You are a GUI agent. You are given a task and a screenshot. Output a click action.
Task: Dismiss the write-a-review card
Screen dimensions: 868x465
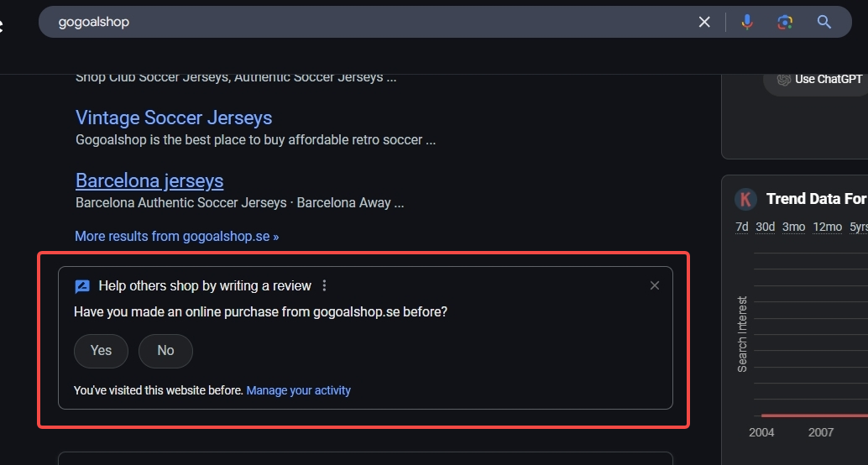coord(654,285)
